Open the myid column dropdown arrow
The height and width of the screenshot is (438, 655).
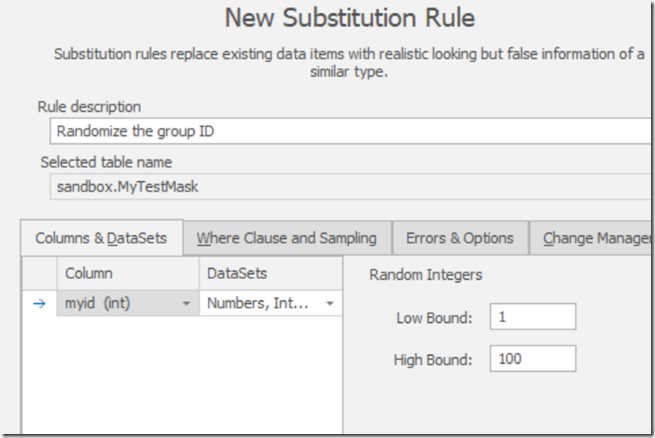[187, 304]
